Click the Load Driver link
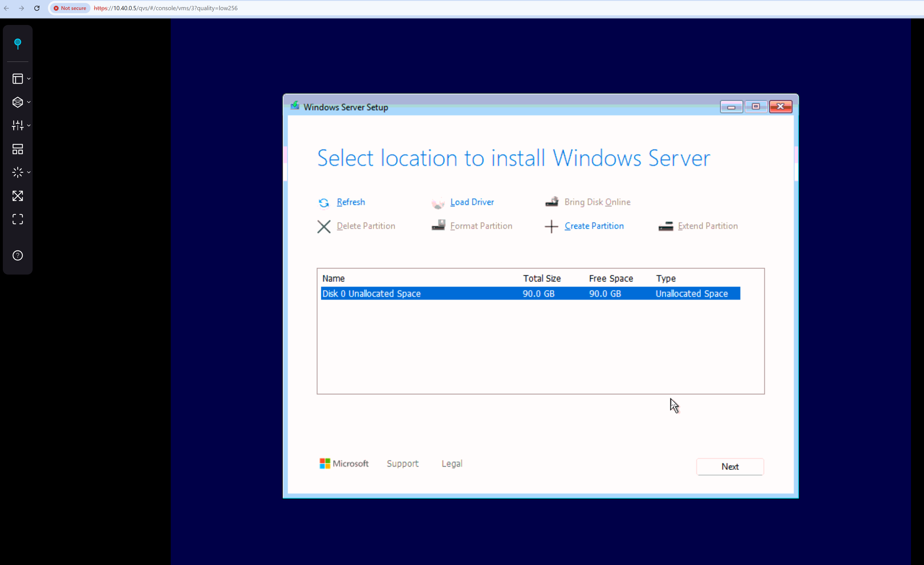The height and width of the screenshot is (565, 924). (x=472, y=202)
